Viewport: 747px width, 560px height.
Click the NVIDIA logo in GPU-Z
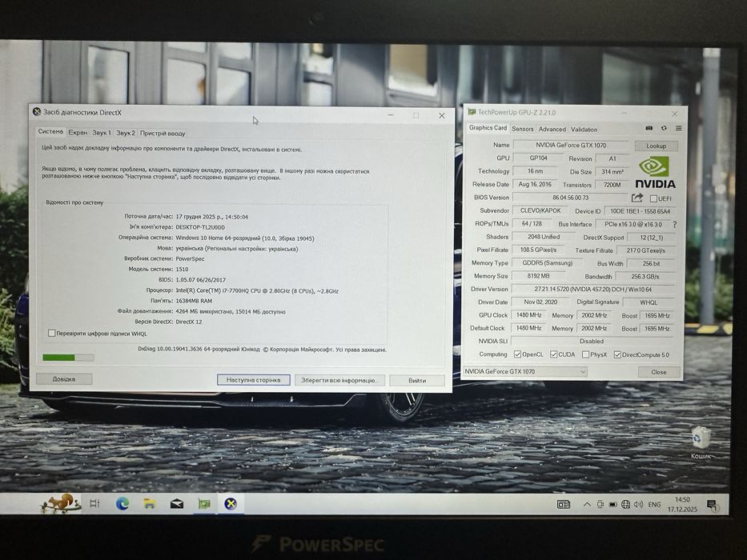click(x=655, y=172)
